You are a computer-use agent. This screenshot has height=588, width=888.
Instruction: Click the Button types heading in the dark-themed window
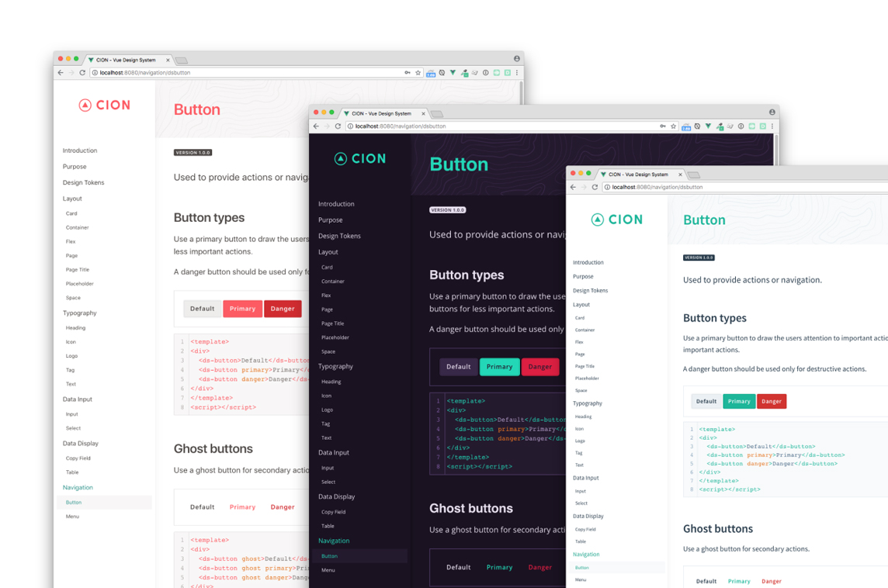(466, 275)
